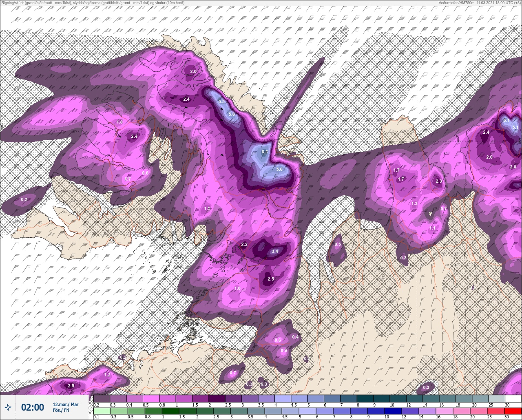Pick the dark blue swatch labeled 10 in lower legend
The width and height of the screenshot is (522, 420).
coord(394,410)
